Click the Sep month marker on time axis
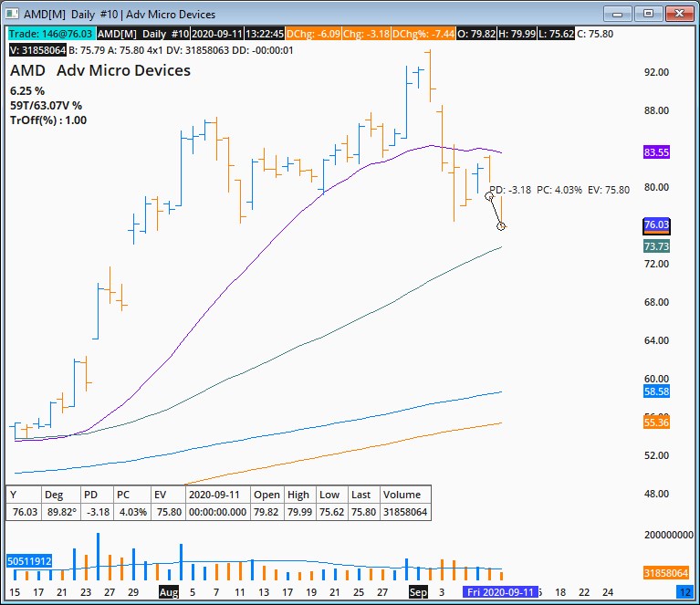The width and height of the screenshot is (700, 605). click(x=418, y=592)
